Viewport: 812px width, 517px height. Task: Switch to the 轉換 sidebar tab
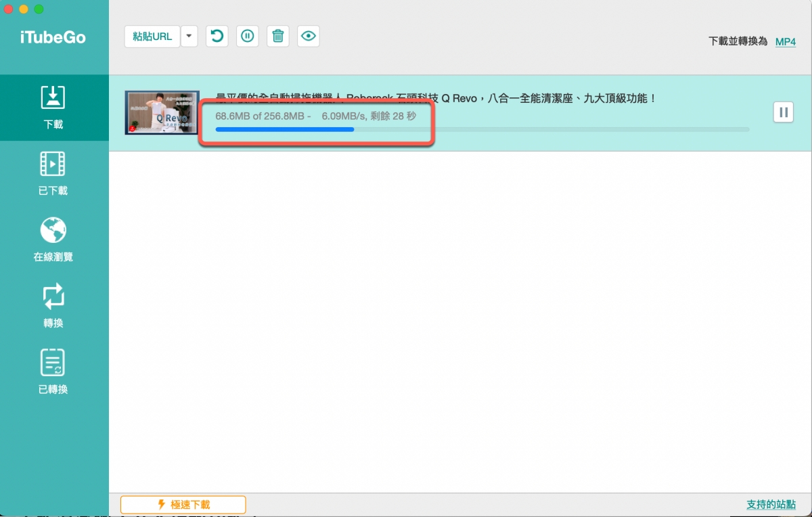[x=53, y=307]
